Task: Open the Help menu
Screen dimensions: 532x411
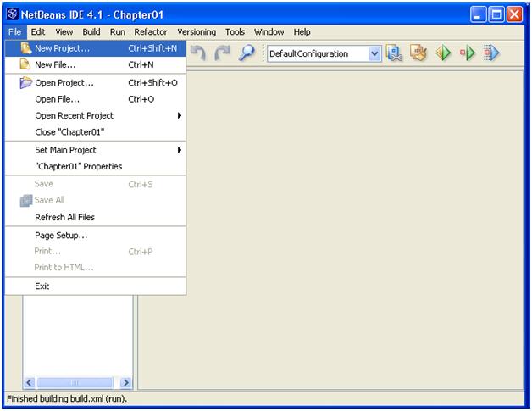Action: pos(302,32)
